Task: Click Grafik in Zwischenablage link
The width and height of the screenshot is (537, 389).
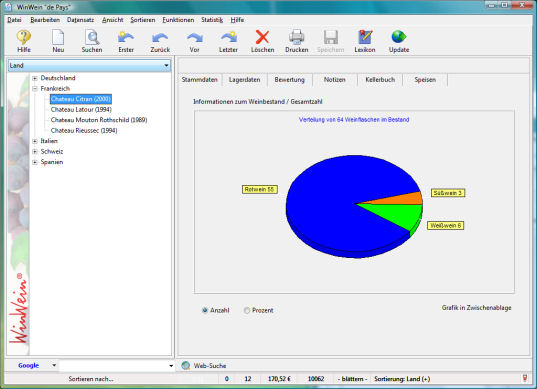Action: coord(476,308)
